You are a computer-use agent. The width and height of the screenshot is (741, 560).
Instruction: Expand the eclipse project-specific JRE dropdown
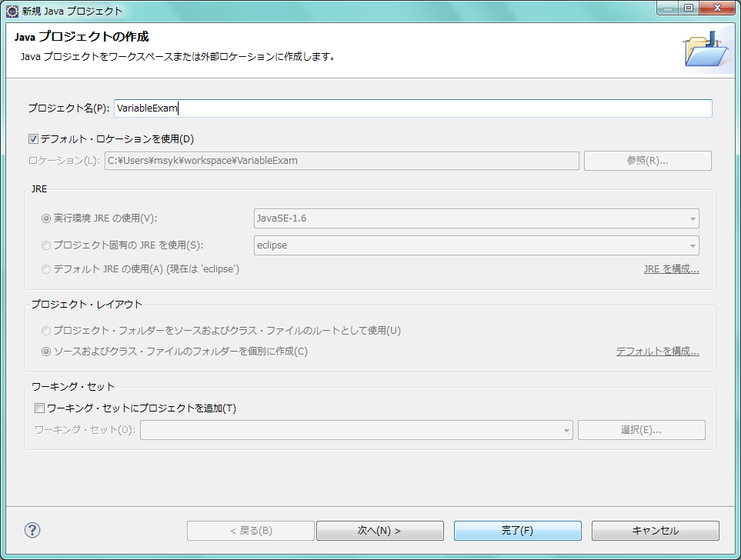click(476, 245)
